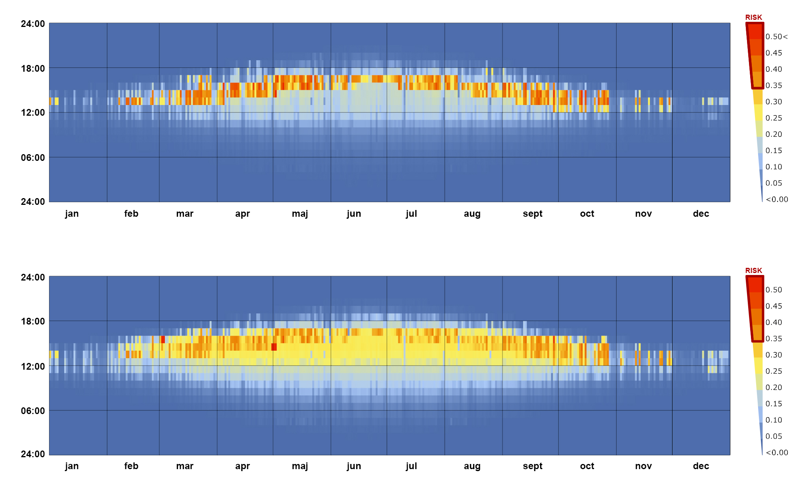Click the 06:00 axis label of top chart
The width and height of the screenshot is (812, 504).
point(33,158)
